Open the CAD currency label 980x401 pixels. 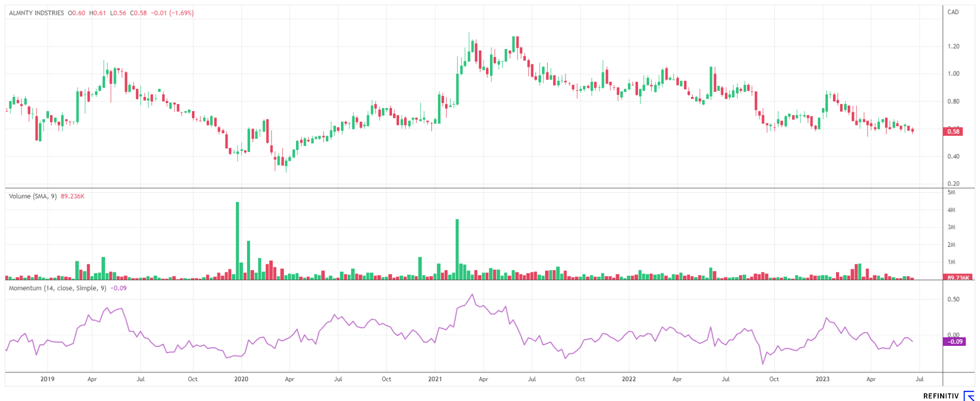click(952, 12)
